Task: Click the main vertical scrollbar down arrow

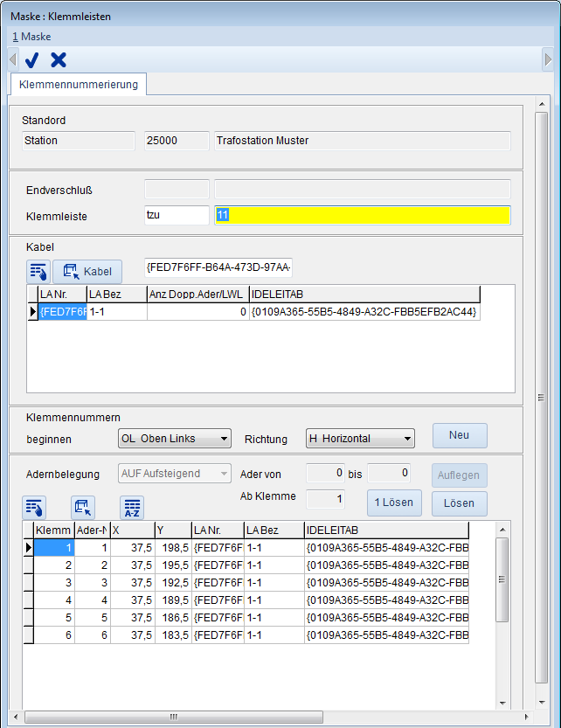Action: (x=542, y=703)
